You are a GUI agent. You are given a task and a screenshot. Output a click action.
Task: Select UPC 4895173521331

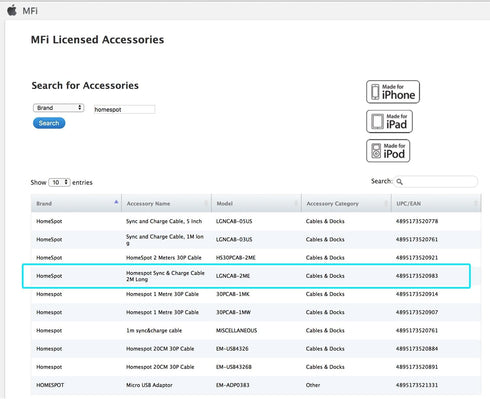coord(417,385)
